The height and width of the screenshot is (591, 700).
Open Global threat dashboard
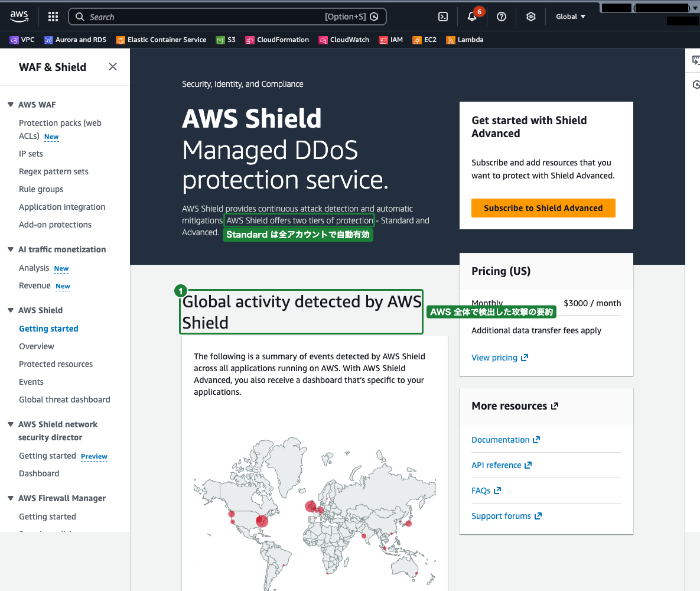coord(64,400)
